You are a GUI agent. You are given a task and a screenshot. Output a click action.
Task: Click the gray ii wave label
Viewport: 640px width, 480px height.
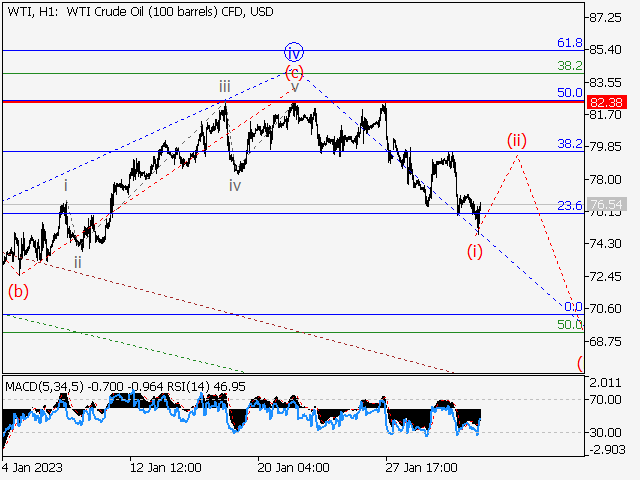(78, 262)
